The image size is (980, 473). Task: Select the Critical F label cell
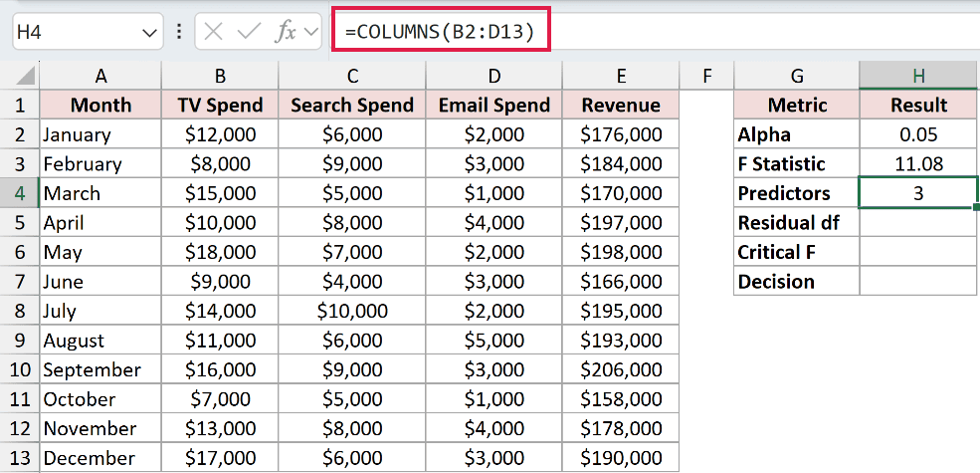click(x=797, y=252)
